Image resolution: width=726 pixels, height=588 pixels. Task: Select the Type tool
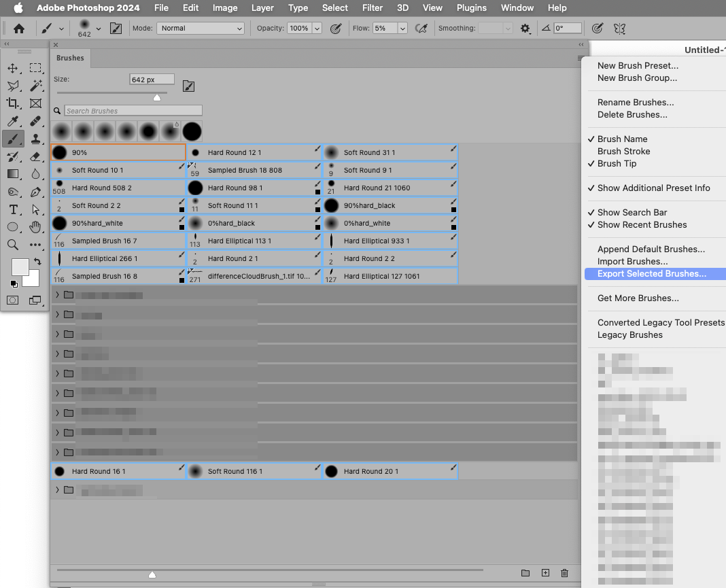(x=14, y=209)
